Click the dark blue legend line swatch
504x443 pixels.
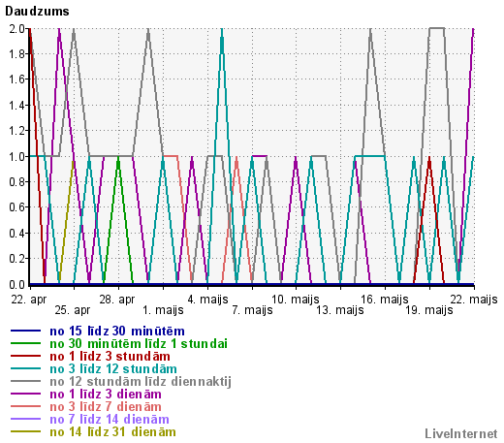pyautogui.click(x=25, y=331)
